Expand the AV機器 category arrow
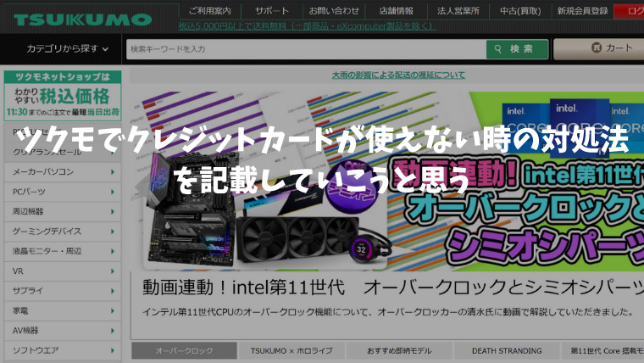The image size is (644, 363). (x=112, y=331)
